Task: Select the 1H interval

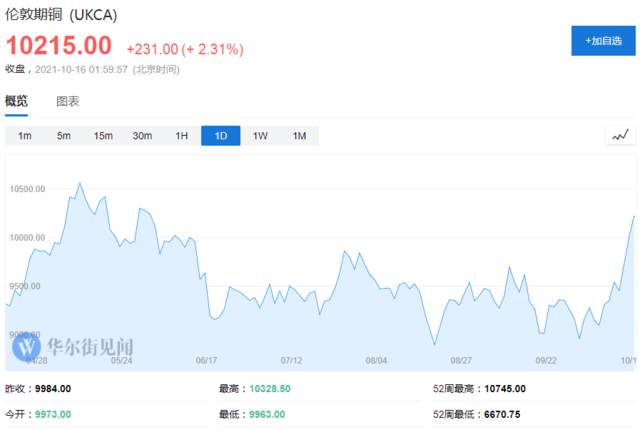Action: (182, 136)
